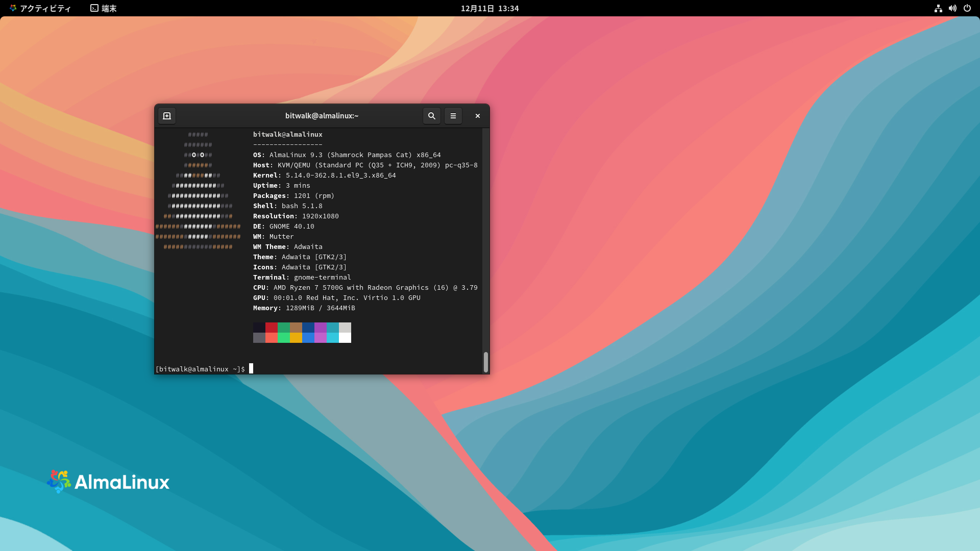Open the clock and calendar panel
The width and height of the screenshot is (980, 551).
[x=489, y=8]
